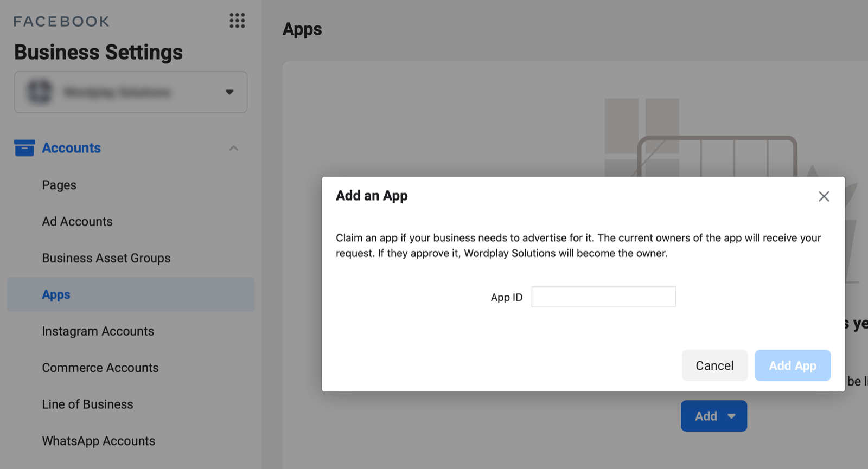Click the App ID text field
The height and width of the screenshot is (469, 868).
[603, 297]
